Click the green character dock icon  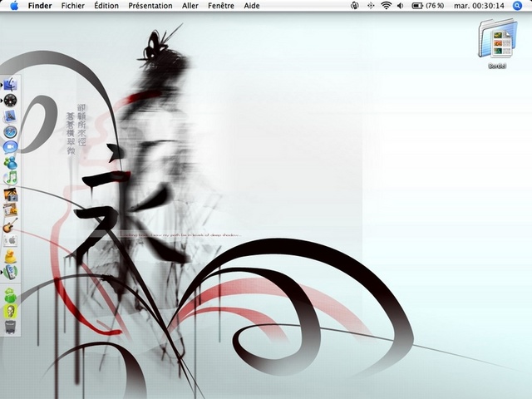[11, 296]
